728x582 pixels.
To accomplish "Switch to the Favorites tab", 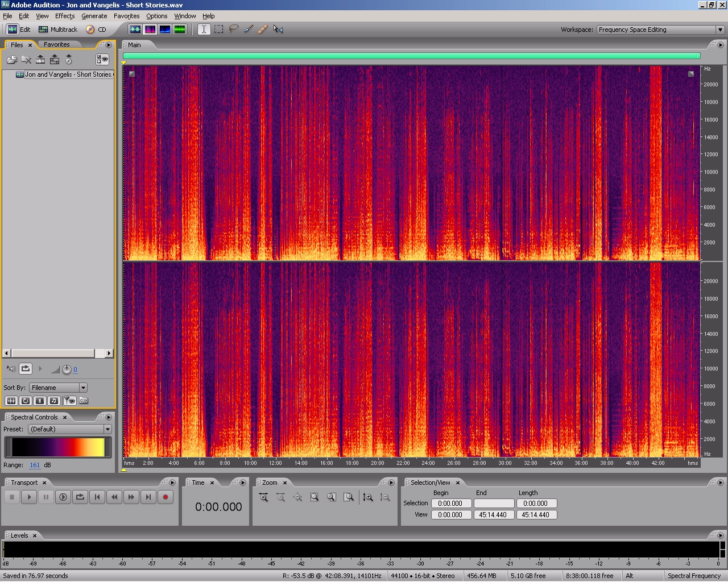I will [x=57, y=44].
